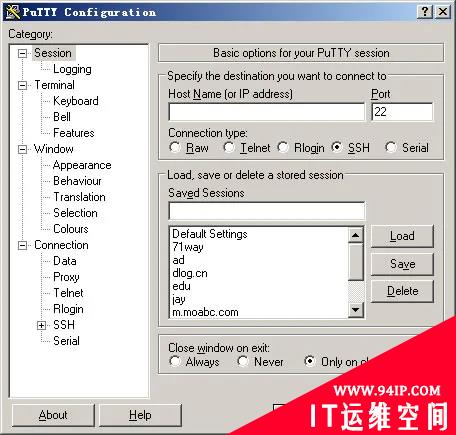Click the title bar help question mark button
This screenshot has height=435, width=456.
425,12
